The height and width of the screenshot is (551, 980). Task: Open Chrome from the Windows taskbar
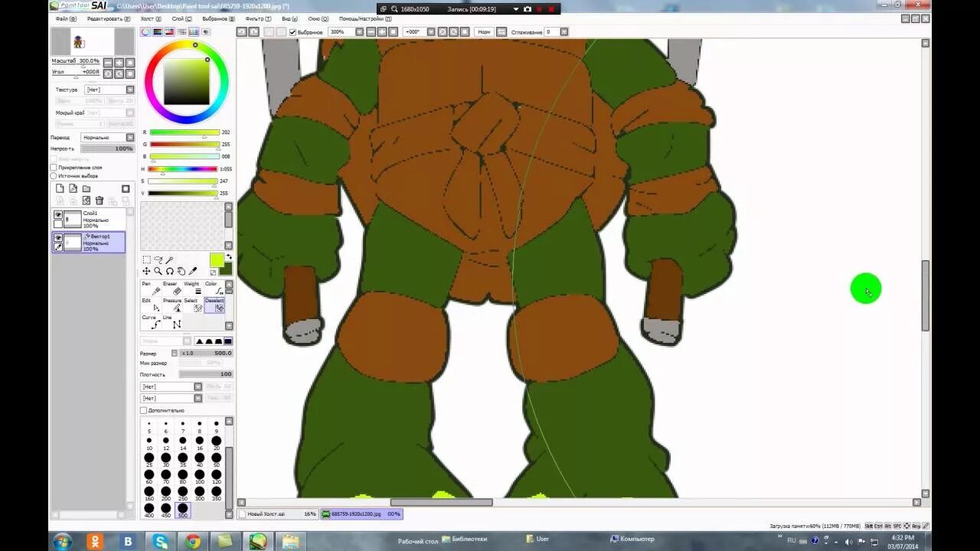[x=193, y=542]
